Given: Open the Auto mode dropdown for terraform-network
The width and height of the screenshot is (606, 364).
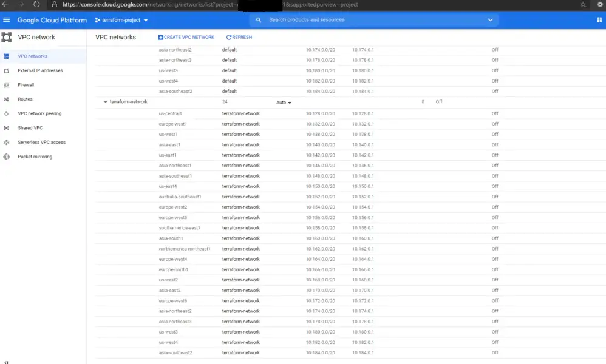Looking at the screenshot, I should click(284, 103).
